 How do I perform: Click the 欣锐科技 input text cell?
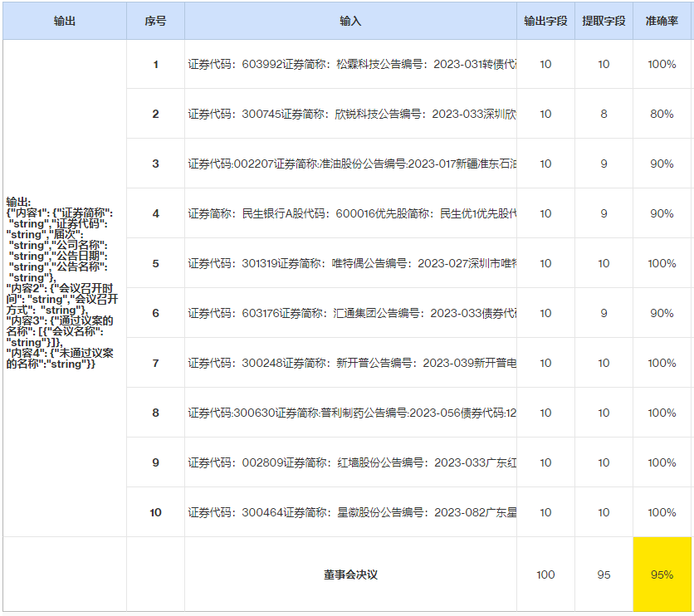point(350,114)
